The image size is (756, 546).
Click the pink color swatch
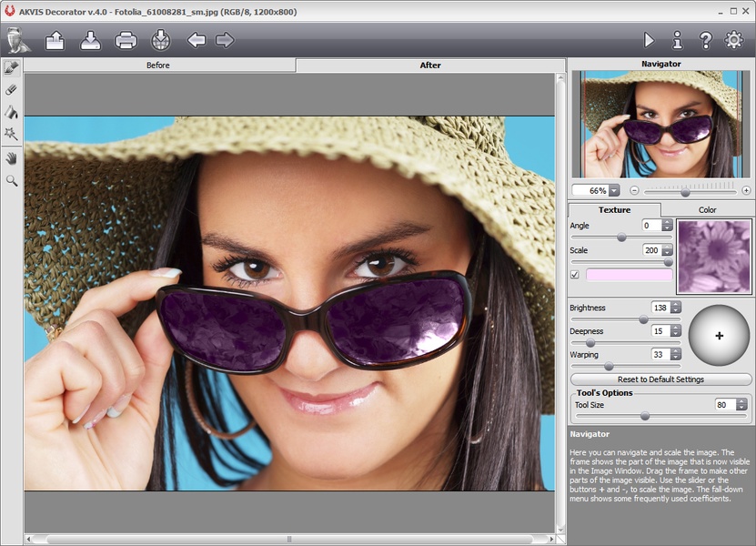(630, 275)
